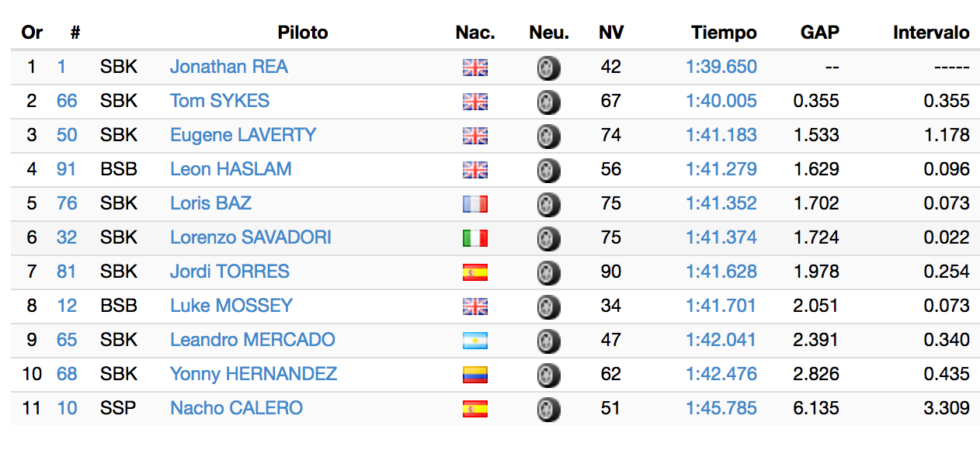980x464 pixels.
Task: Open Jonathan REA's rider link
Action: pos(229,67)
